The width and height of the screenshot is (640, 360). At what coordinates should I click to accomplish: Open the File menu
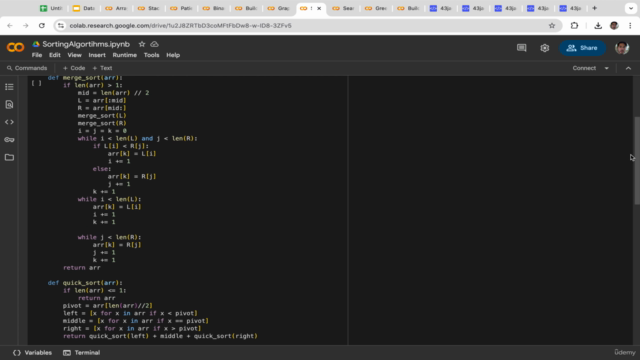(37, 55)
